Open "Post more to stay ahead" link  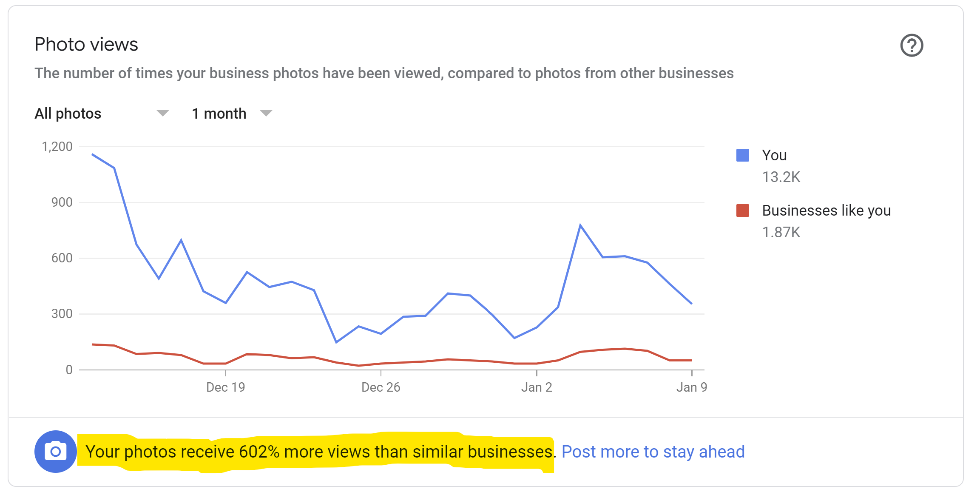[653, 452]
